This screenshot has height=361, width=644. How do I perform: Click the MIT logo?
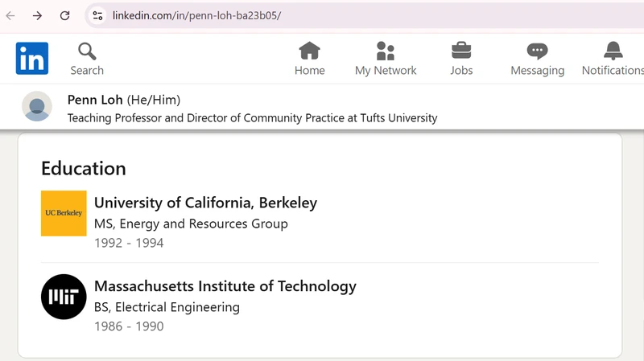64,297
